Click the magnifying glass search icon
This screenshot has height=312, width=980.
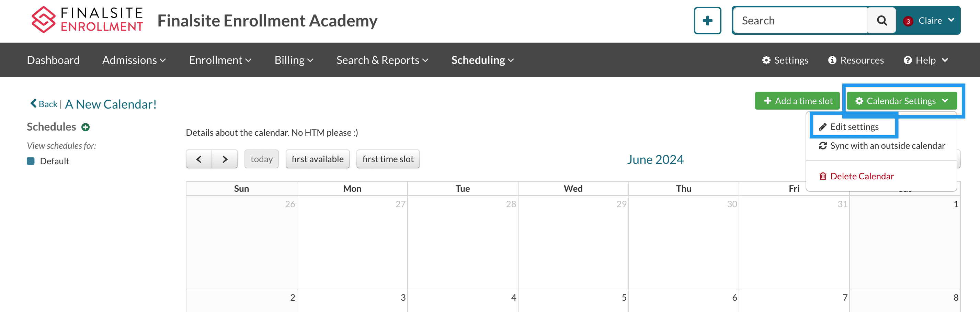[x=881, y=21]
